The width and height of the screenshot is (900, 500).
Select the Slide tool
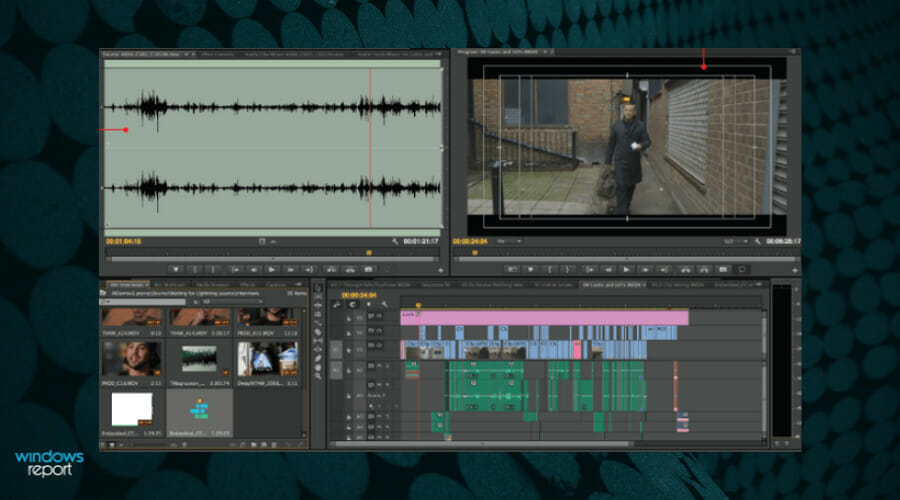pos(317,350)
